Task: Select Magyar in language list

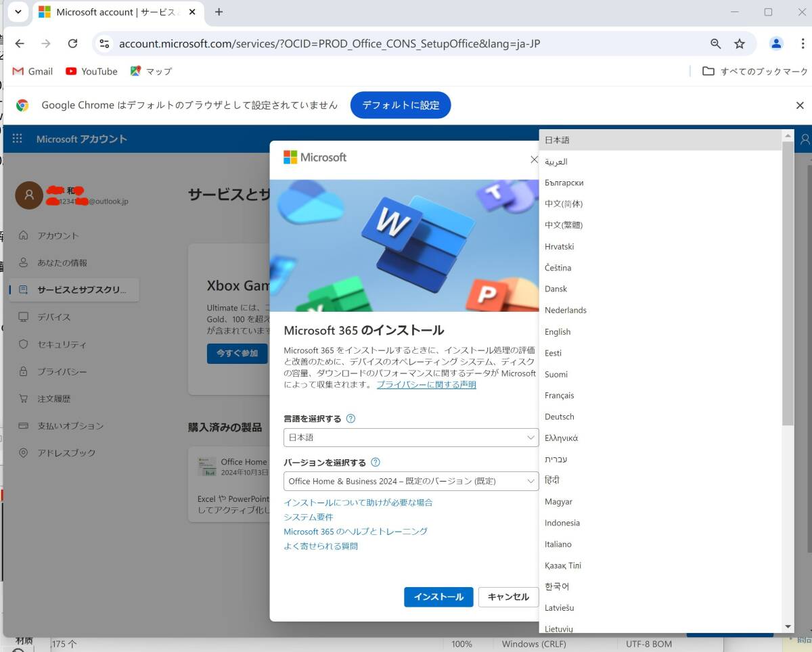Action: tap(660, 501)
